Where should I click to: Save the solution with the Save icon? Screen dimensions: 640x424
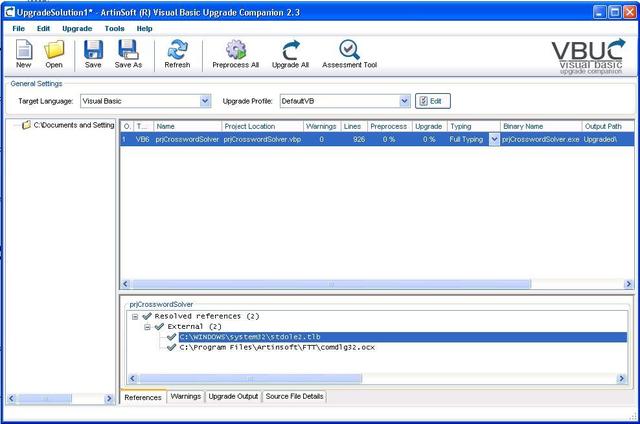coord(93,54)
